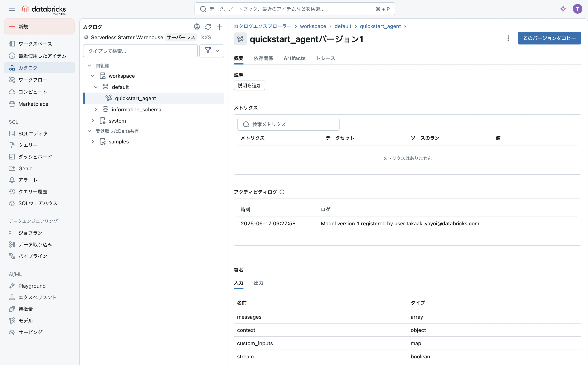Click the activity log timestamp 2025-06-17 09:27:58
Image resolution: width=588 pixels, height=365 pixels.
point(268,224)
